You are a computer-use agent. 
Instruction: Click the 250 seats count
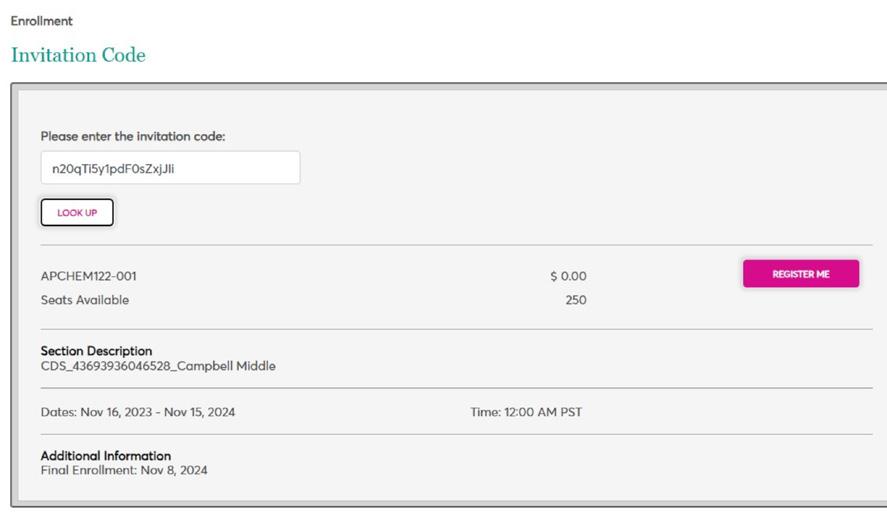(575, 300)
